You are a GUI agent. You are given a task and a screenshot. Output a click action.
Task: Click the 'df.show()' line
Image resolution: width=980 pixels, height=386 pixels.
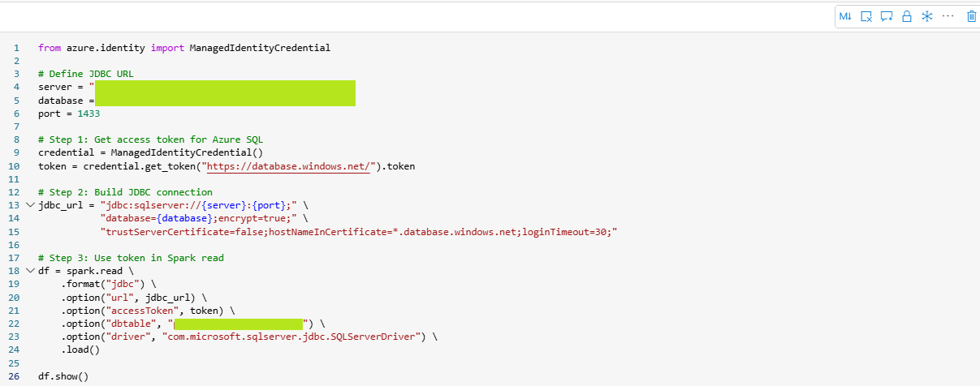pyautogui.click(x=63, y=376)
